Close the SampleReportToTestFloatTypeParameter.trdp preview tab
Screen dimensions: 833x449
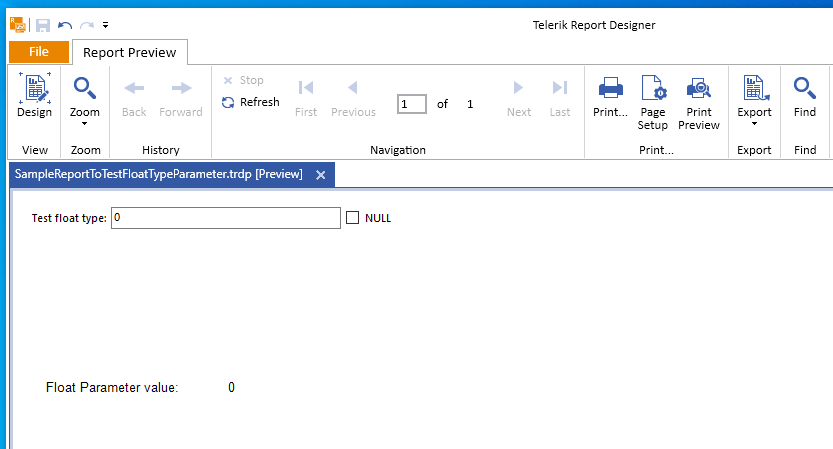click(x=320, y=175)
